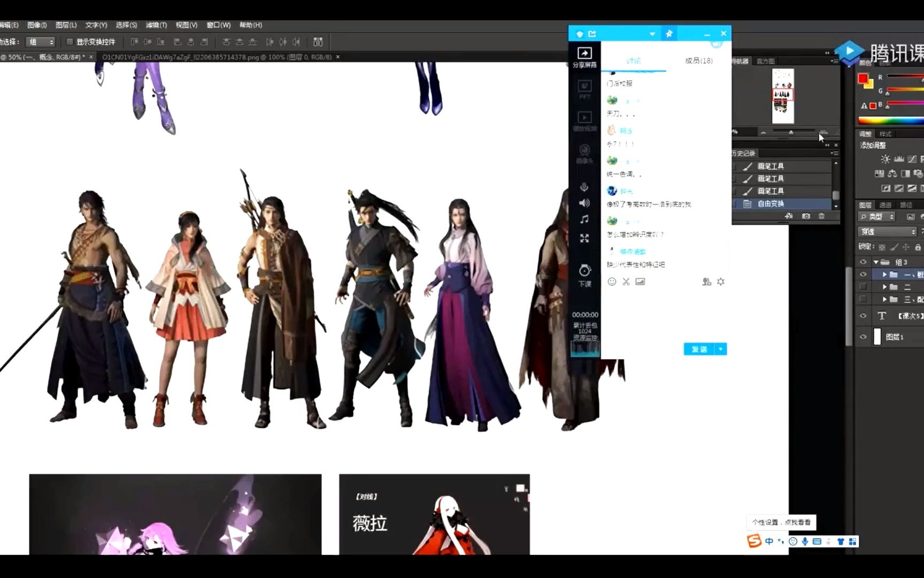924x578 pixels.
Task: Click the brightness/contrast adjustment icon
Action: click(885, 159)
